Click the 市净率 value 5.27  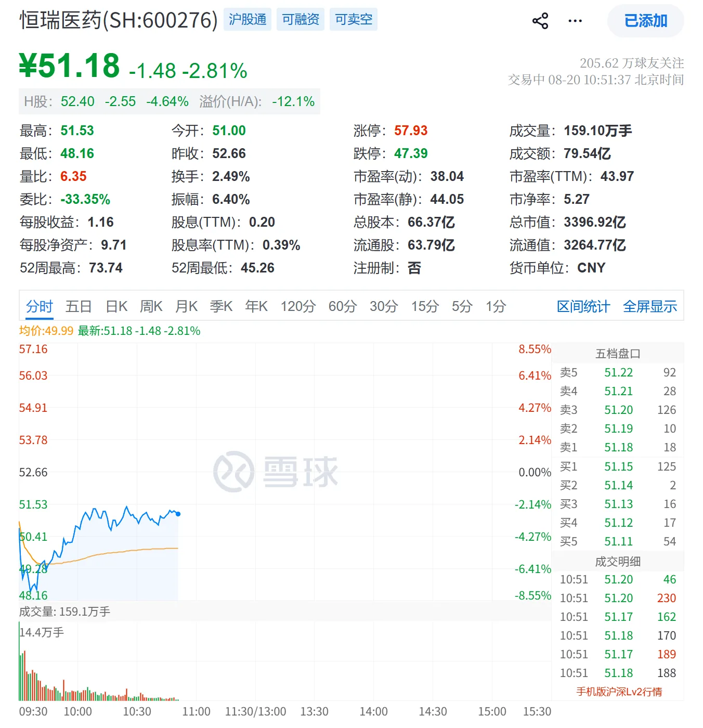tap(577, 199)
